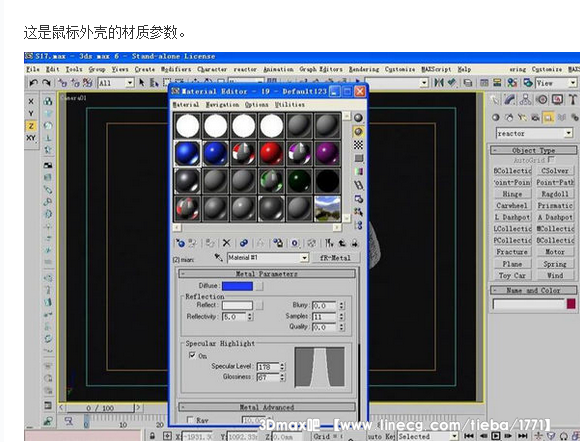This screenshot has width=580, height=442.
Task: Open Modify tab in command panel
Action: 510,99
